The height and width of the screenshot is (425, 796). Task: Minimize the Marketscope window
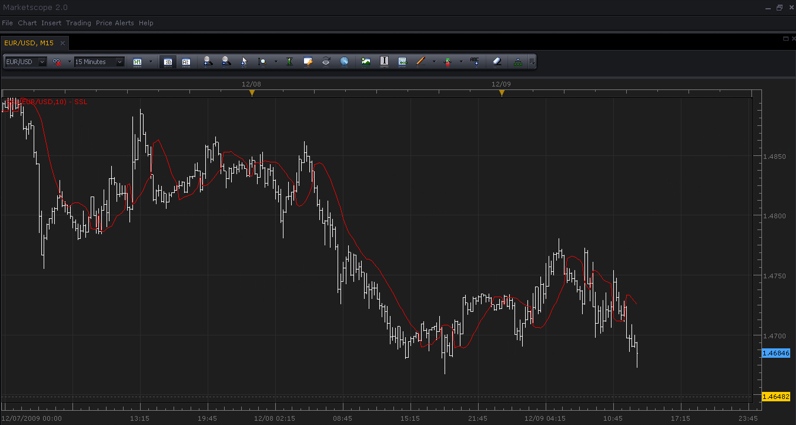(768, 8)
